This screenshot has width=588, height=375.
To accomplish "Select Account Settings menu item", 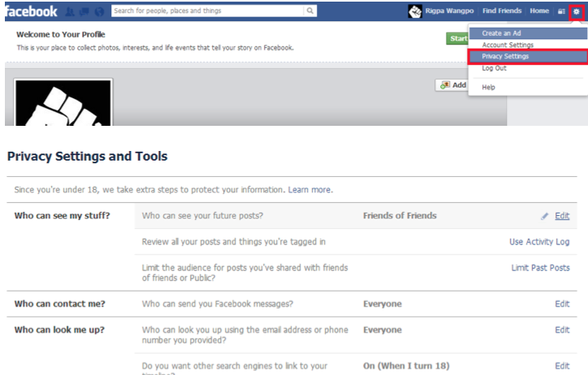I will click(528, 45).
